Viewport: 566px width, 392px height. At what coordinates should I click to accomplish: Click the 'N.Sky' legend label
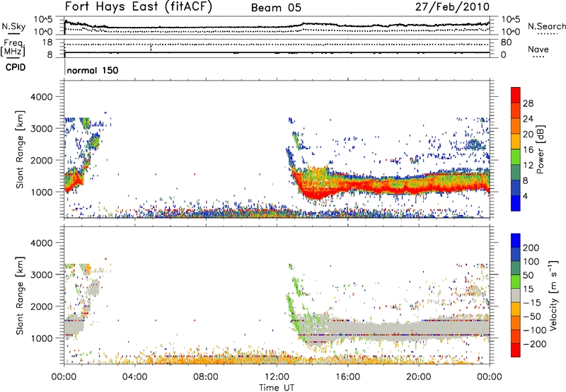coord(13,26)
